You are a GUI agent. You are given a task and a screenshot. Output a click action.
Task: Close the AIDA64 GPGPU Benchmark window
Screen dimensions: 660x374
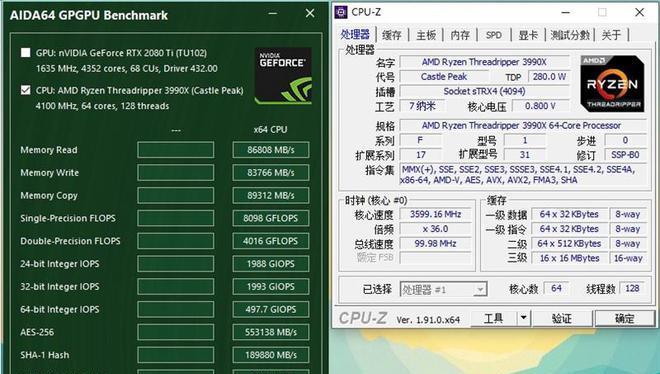[310, 13]
